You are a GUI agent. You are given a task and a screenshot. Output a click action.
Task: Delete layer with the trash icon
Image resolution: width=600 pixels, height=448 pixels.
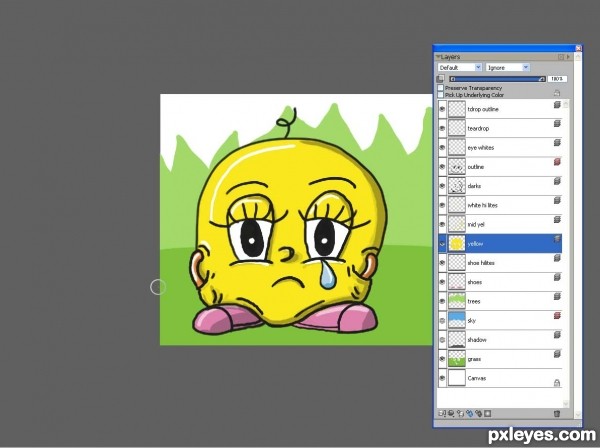[x=557, y=414]
